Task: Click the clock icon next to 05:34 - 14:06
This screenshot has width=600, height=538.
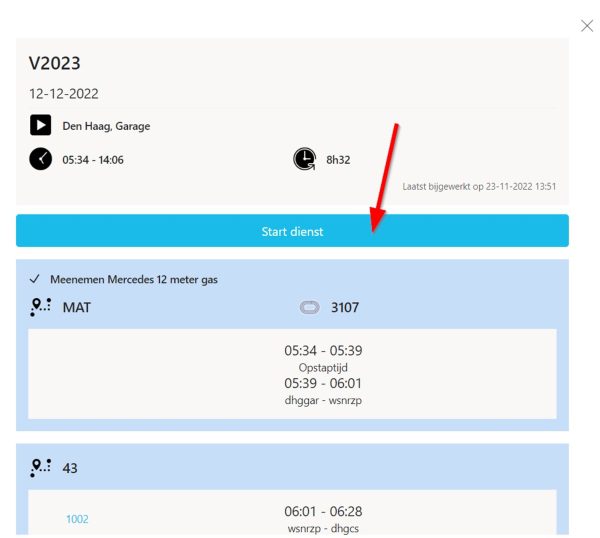Action: pyautogui.click(x=41, y=159)
